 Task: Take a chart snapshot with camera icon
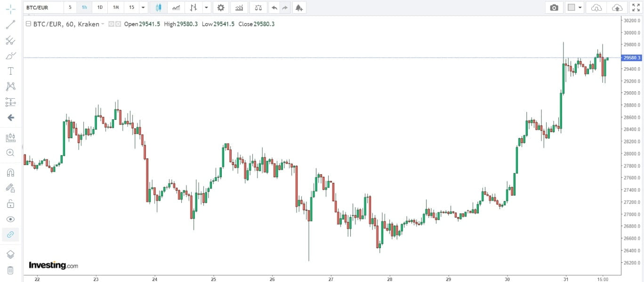(554, 8)
